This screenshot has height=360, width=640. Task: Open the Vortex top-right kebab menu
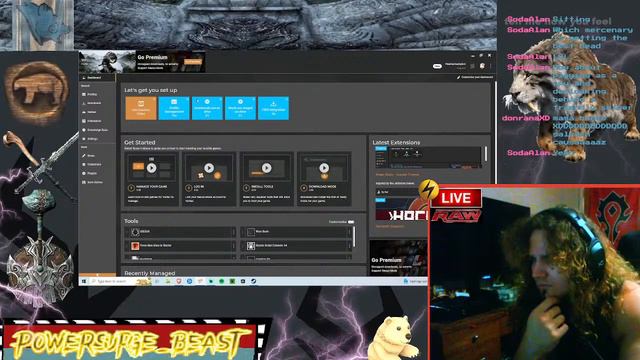pos(491,66)
